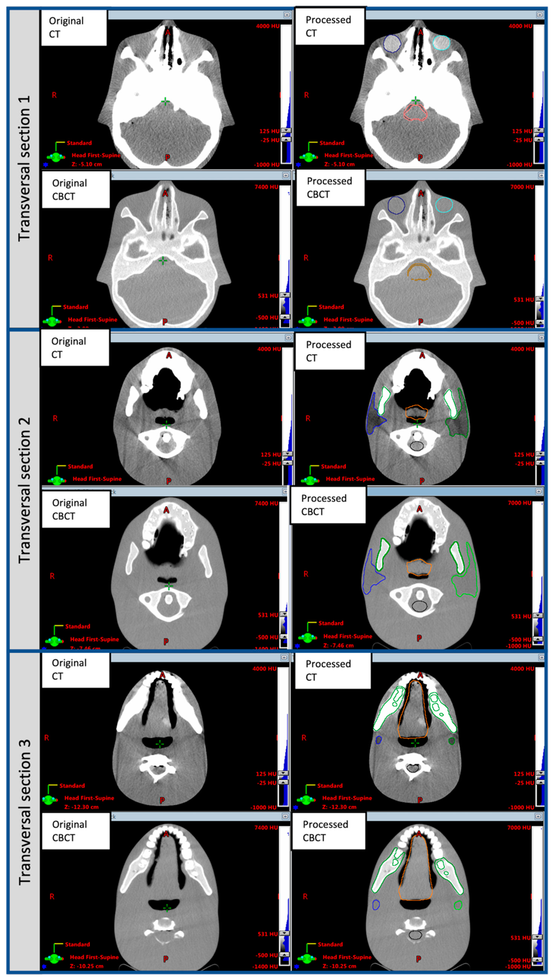Maximize the section 3 Processed CBCT viewport
Screen dimensions: 554x980
pos(538,816)
